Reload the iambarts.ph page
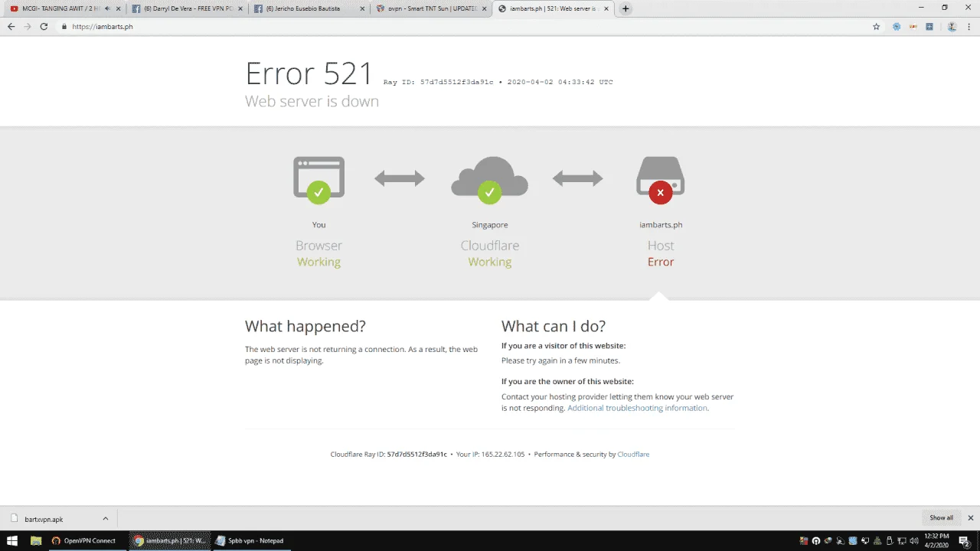980x551 pixels. (x=44, y=26)
